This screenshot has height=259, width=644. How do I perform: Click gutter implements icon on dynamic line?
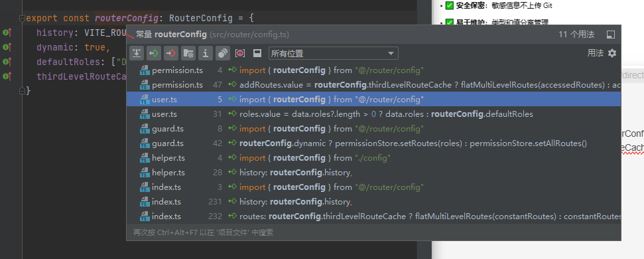point(7,47)
